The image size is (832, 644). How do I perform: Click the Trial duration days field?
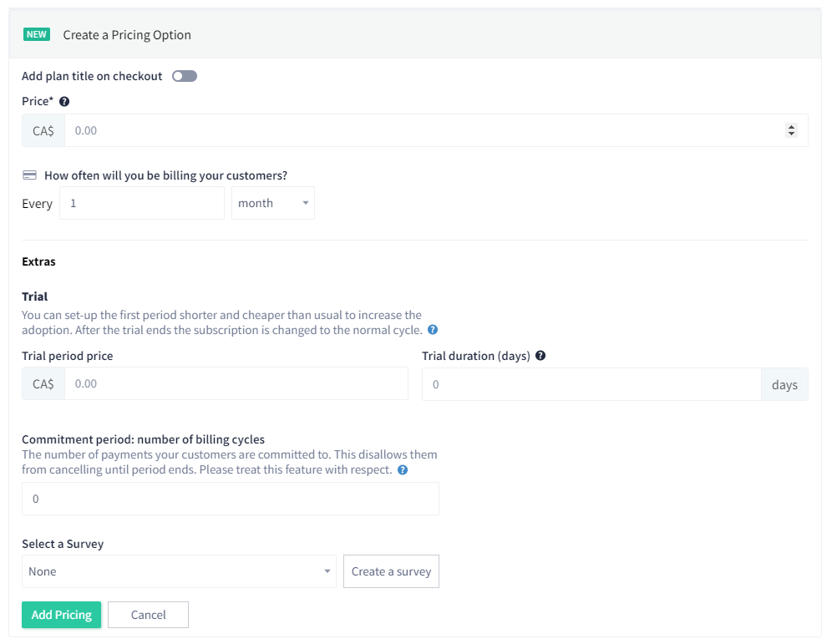pos(591,384)
